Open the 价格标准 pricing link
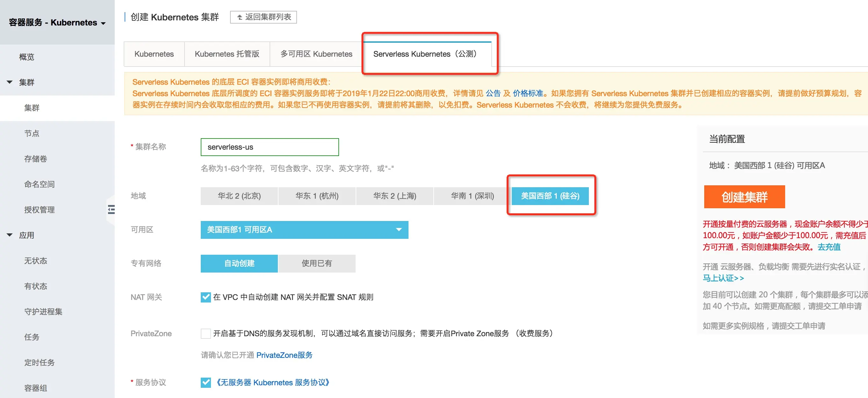This screenshot has width=868, height=398. coord(528,93)
